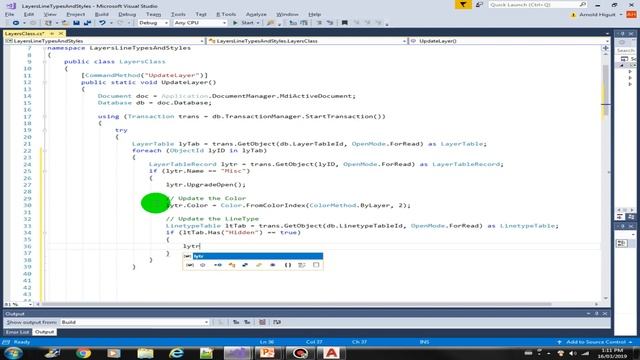
Task: Switch to the Output tab
Action: point(44,332)
